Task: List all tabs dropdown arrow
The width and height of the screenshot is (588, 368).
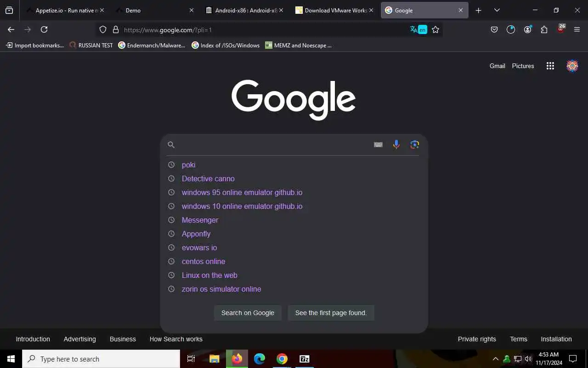Action: (497, 10)
